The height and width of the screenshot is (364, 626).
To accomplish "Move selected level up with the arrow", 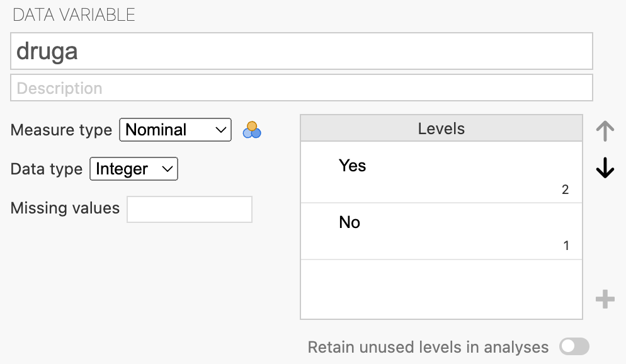I will 605,131.
